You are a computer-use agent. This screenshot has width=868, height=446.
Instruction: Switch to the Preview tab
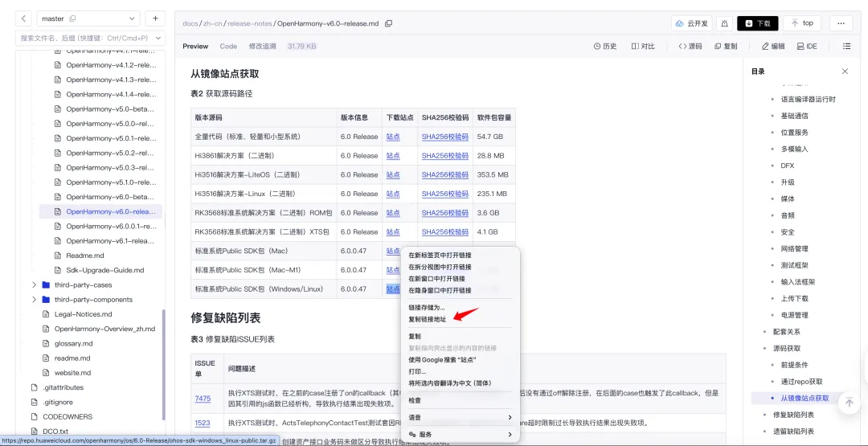click(x=195, y=47)
